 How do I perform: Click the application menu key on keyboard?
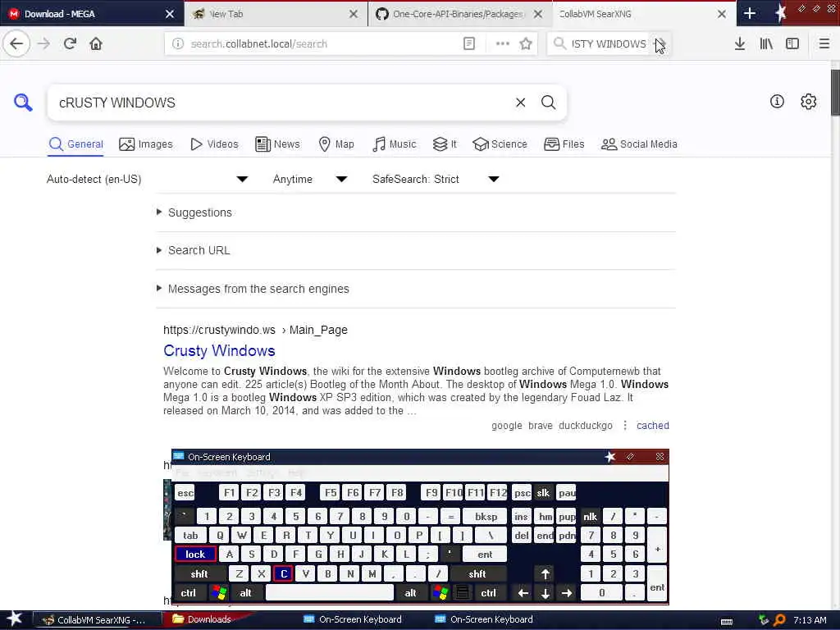(x=463, y=592)
